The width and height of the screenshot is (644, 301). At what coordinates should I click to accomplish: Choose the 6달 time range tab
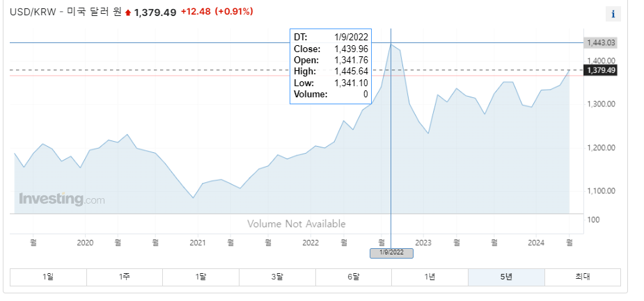(x=354, y=277)
